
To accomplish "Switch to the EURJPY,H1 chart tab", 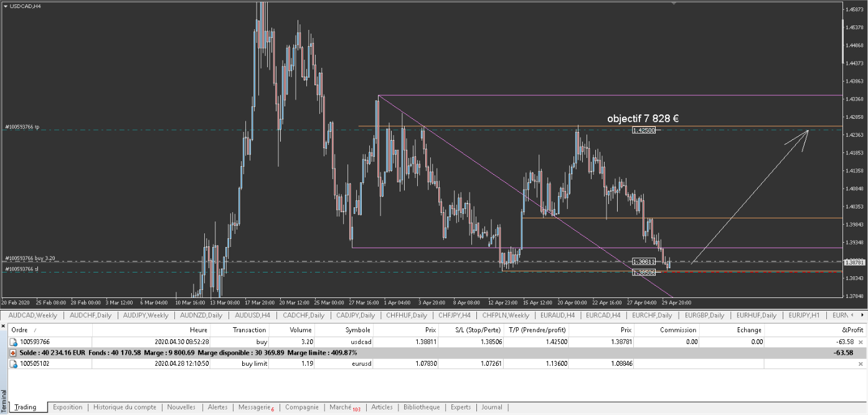I will (805, 315).
